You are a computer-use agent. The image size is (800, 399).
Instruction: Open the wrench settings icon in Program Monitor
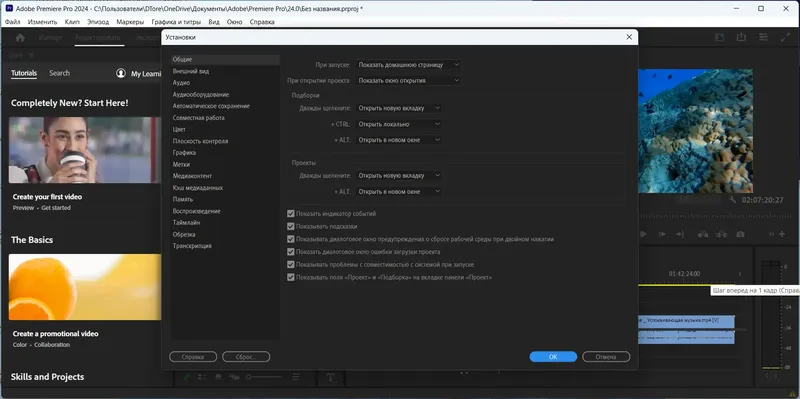[x=733, y=200]
